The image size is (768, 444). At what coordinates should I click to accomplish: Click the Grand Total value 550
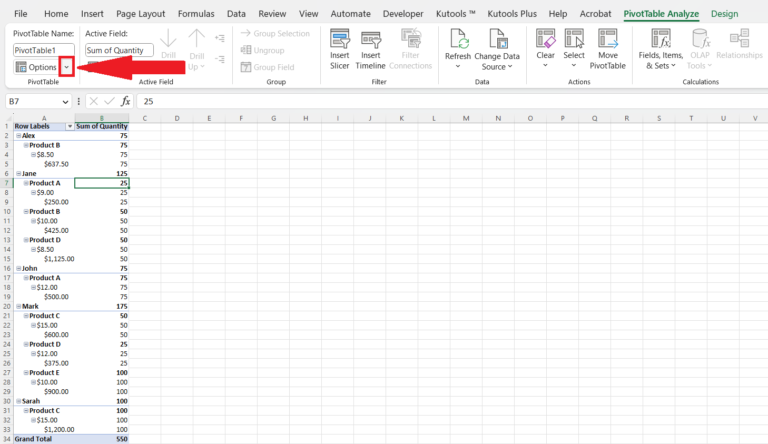click(101, 439)
